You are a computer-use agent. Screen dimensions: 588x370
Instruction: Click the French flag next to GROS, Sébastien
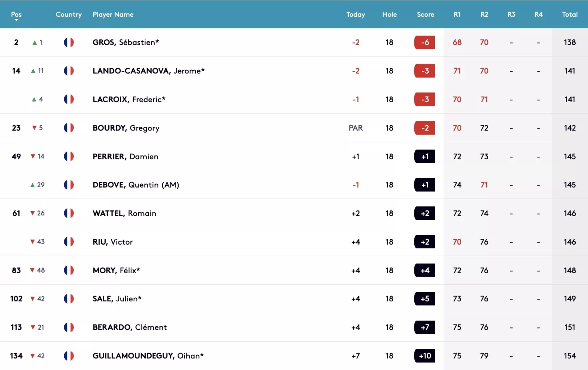click(69, 43)
